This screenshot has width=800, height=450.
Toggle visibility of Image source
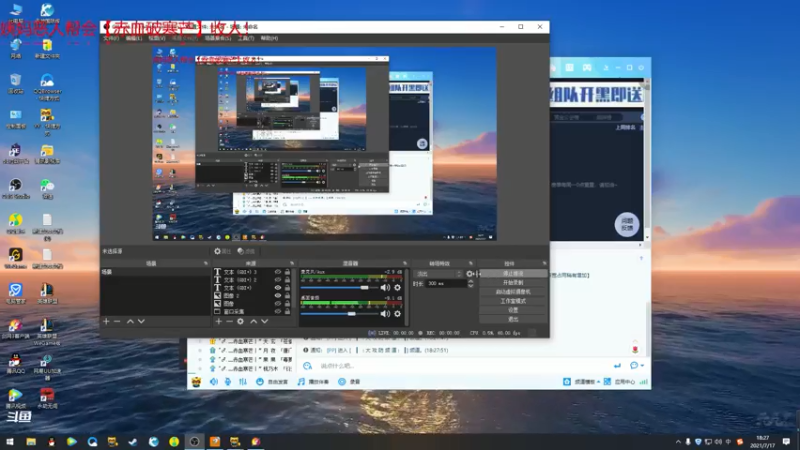278,304
